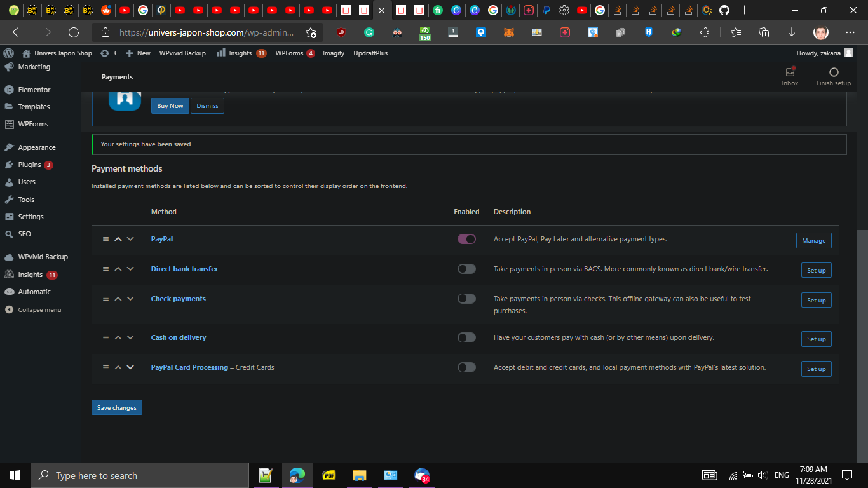This screenshot has height=488, width=868.
Task: Click the Windows taskbar search box
Action: click(x=140, y=475)
